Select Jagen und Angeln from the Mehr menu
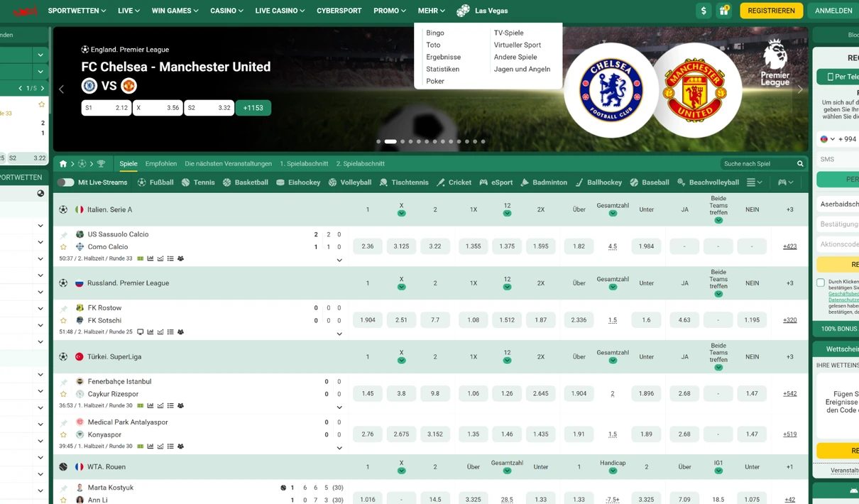 [x=522, y=69]
